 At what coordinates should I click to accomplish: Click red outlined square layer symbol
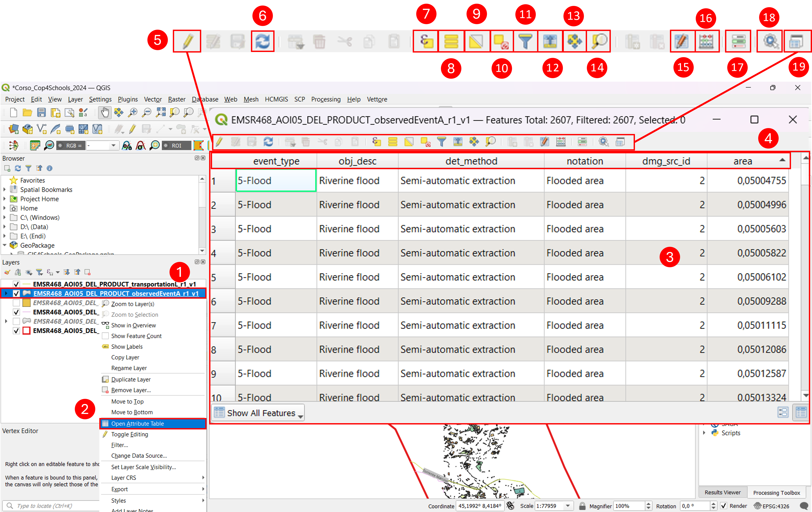pyautogui.click(x=26, y=331)
